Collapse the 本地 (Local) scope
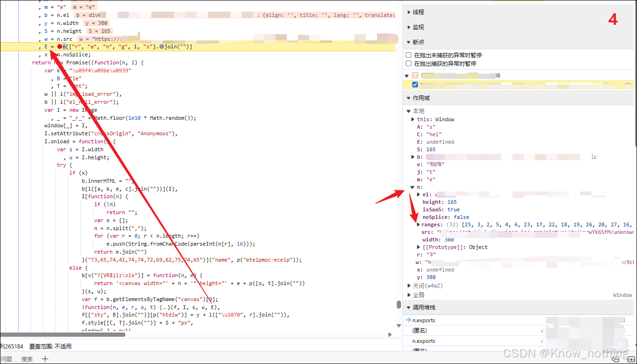 coord(409,111)
